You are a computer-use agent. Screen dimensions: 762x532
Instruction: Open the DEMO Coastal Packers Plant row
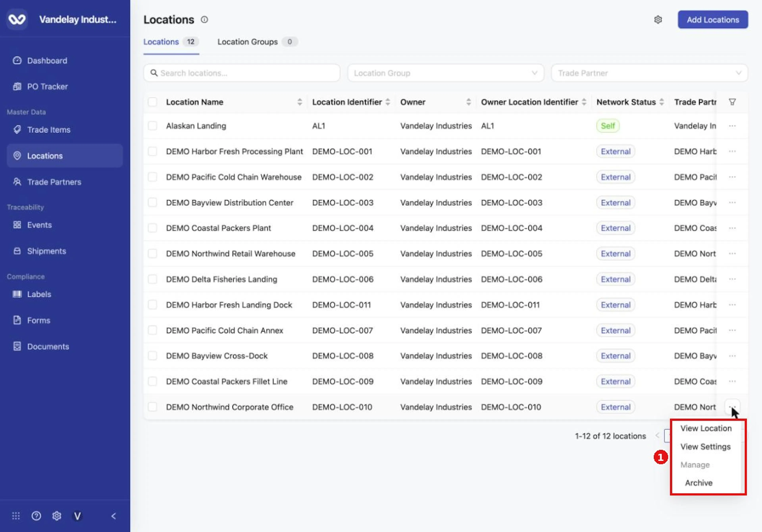(446, 228)
